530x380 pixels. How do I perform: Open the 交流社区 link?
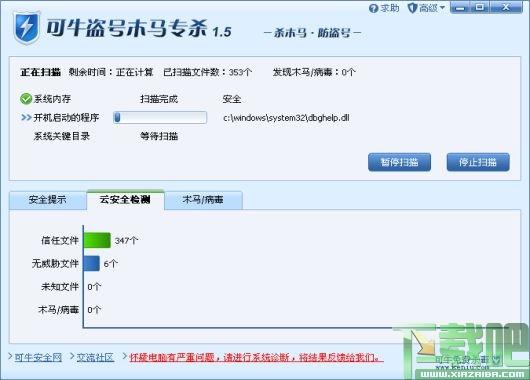click(x=95, y=357)
